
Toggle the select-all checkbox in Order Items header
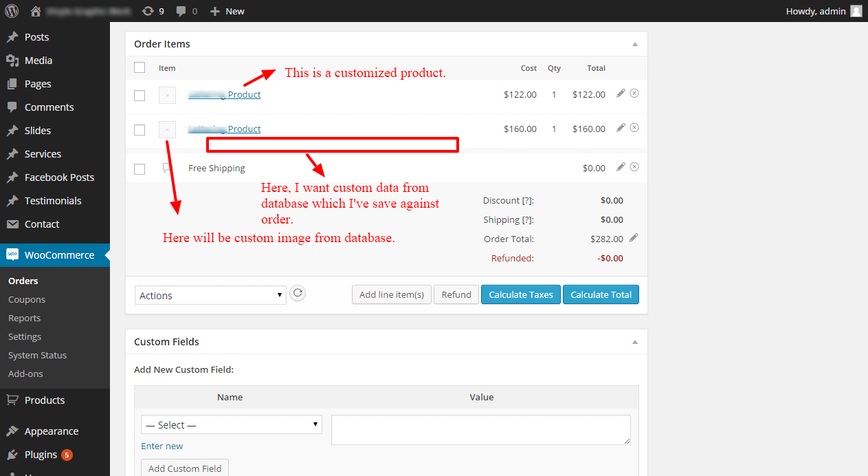click(x=140, y=67)
